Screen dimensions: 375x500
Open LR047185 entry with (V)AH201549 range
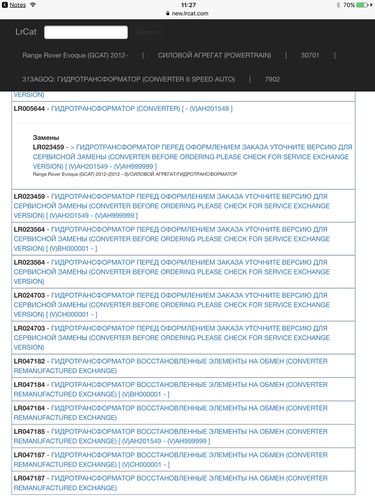171,436
